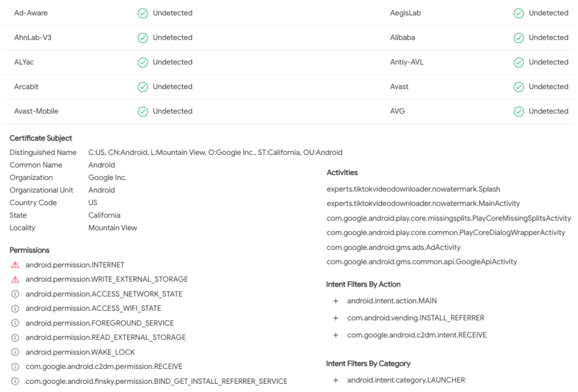Click the Avast-Mobile engine name
Viewport: 578px width, 392px height.
tap(36, 111)
